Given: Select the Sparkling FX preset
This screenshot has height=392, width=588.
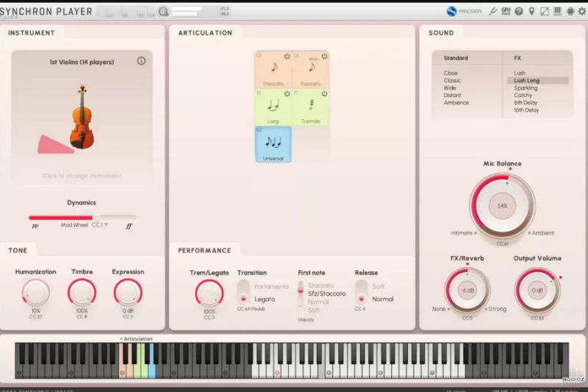Looking at the screenshot, I should [526, 88].
